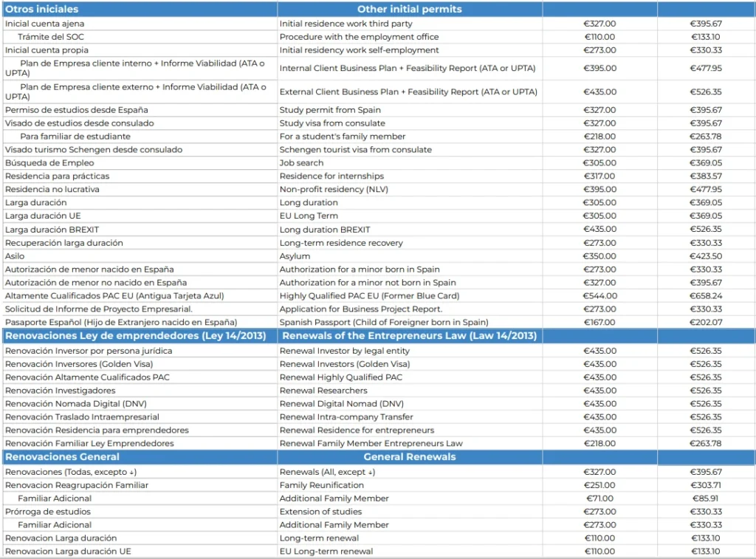
Task: Select the 'Inicial cuenta ajena' row label
Action: 44,24
